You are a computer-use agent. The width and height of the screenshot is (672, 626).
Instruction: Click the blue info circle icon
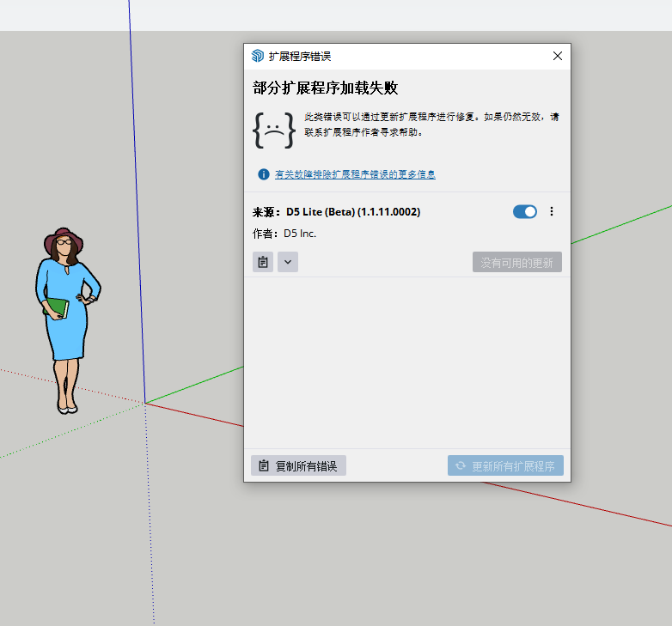(264, 174)
